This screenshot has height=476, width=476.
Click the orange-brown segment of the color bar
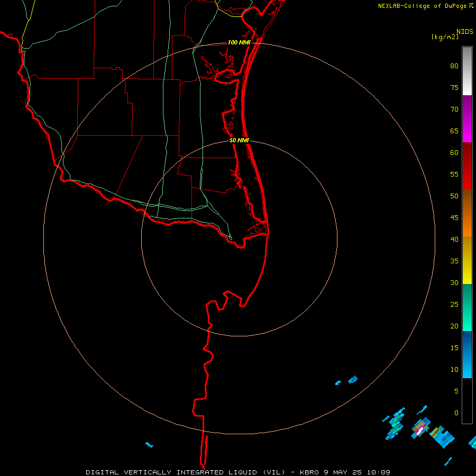point(467,213)
